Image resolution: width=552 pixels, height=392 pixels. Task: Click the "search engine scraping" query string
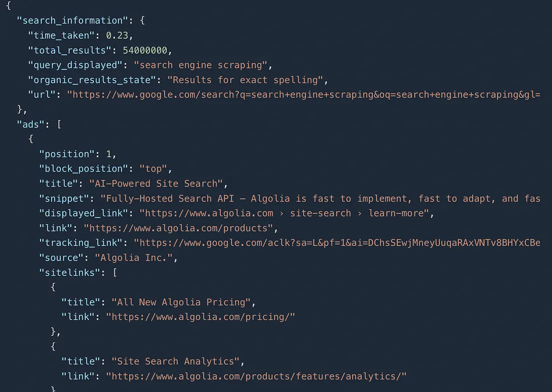click(x=201, y=65)
